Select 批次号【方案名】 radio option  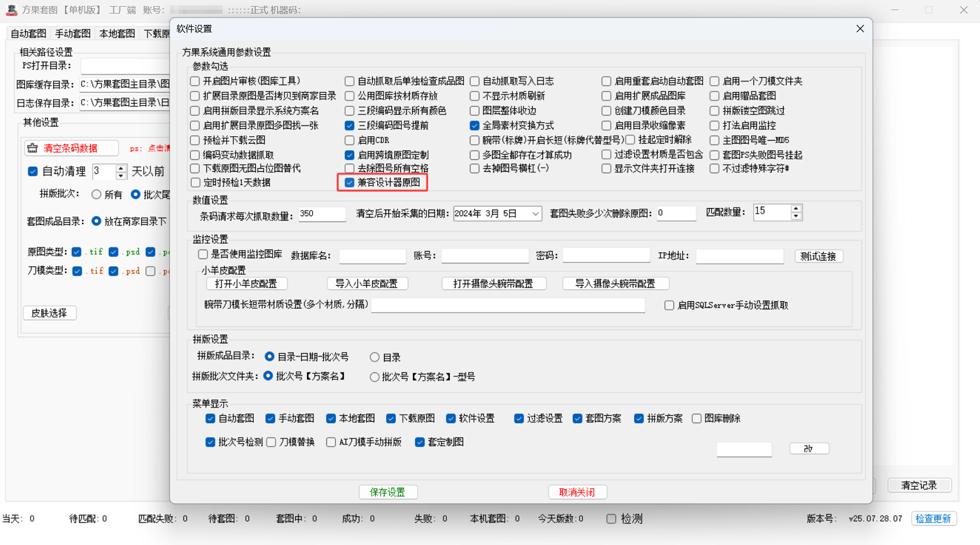coord(268,376)
